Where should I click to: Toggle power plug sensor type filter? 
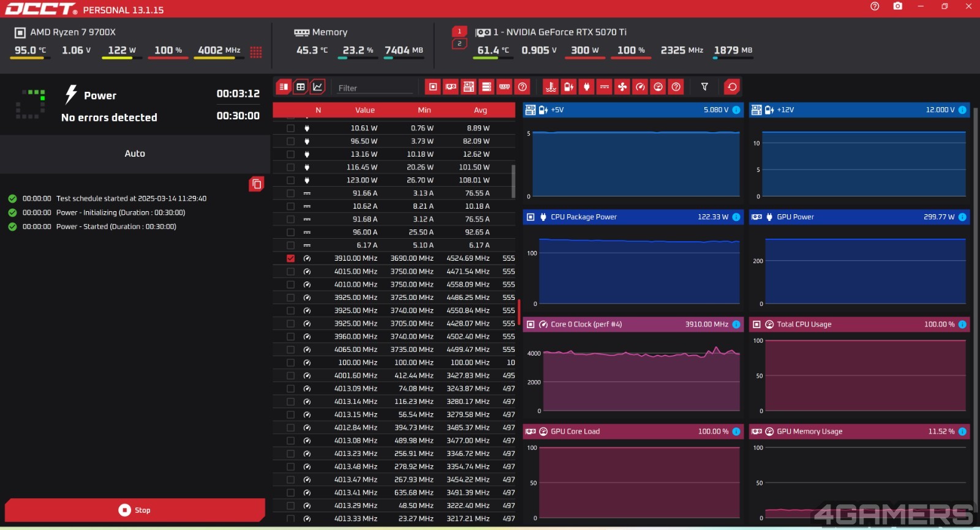[587, 87]
